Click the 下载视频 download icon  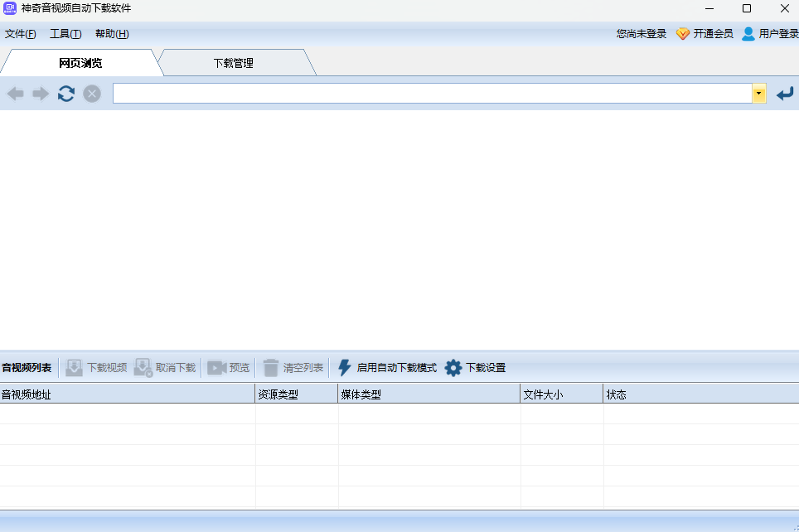(75, 368)
